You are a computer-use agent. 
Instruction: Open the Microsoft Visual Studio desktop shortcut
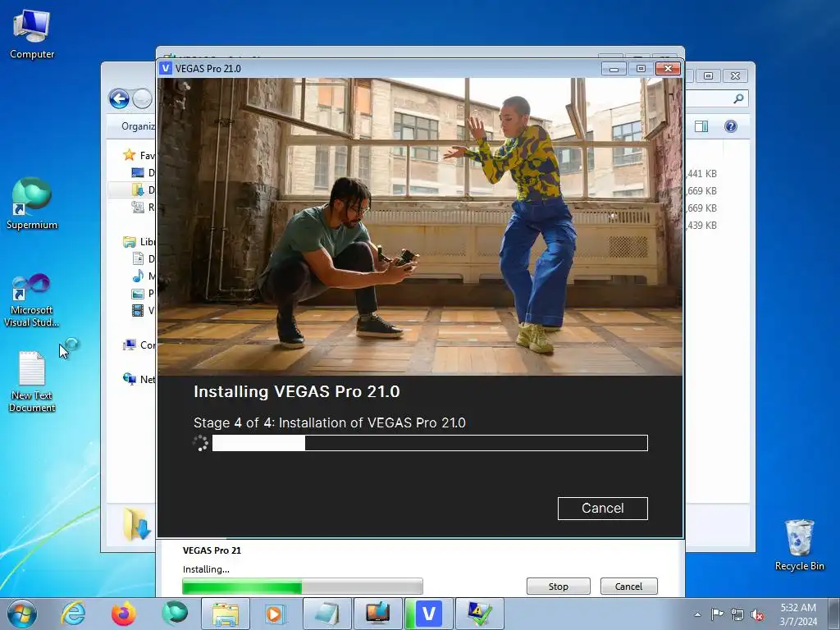pyautogui.click(x=32, y=300)
